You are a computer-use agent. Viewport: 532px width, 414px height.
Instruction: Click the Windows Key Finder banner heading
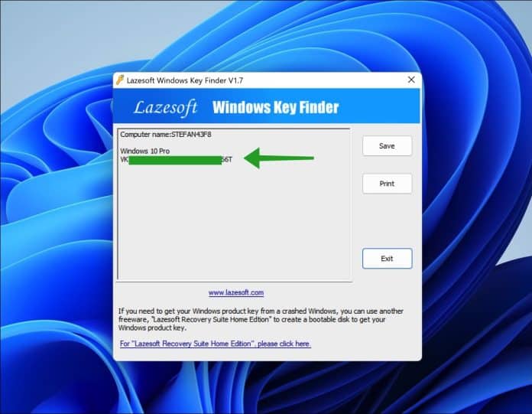point(275,107)
